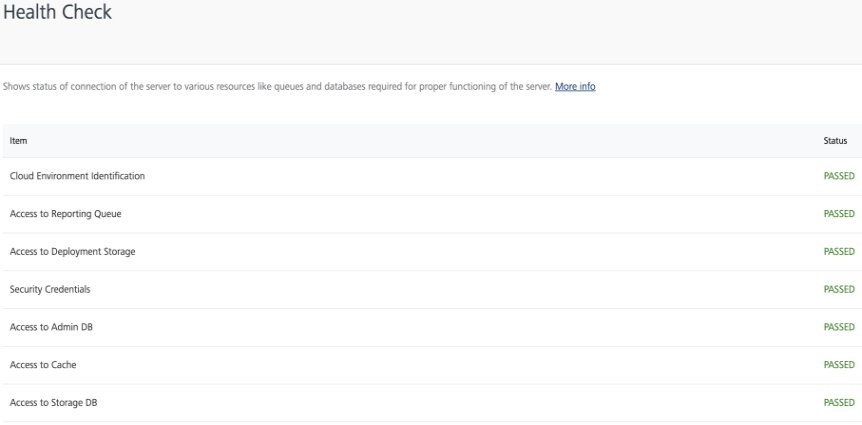The image size is (862, 425).
Task: Click PASSED status for Access to Cache
Action: point(837,365)
